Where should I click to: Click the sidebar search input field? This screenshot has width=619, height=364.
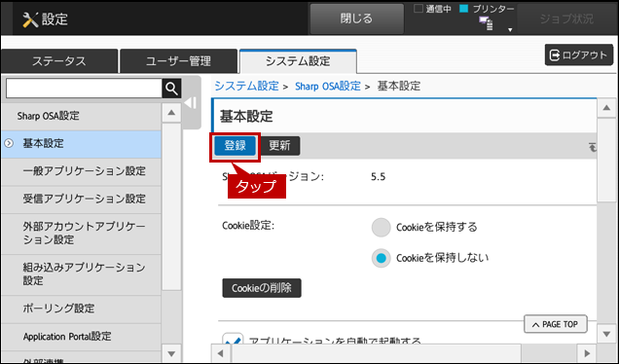[x=84, y=89]
